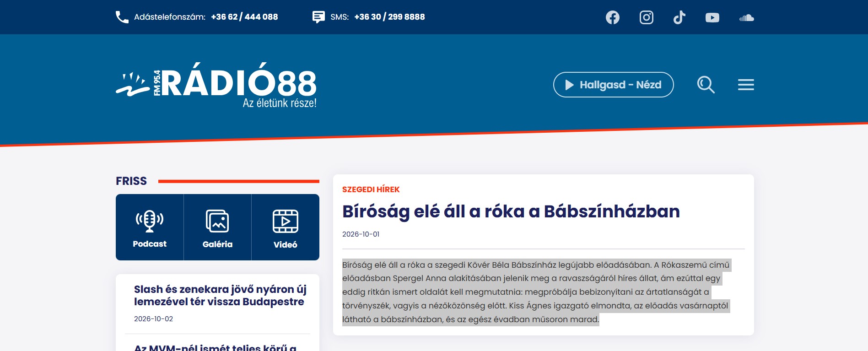The width and height of the screenshot is (868, 351).
Task: Open the Galéria section
Action: click(x=217, y=227)
